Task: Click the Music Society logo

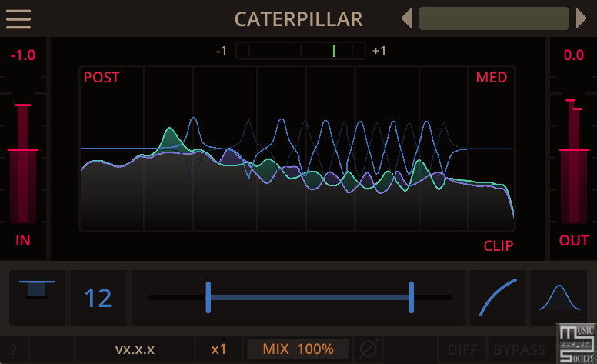Action: [x=577, y=344]
